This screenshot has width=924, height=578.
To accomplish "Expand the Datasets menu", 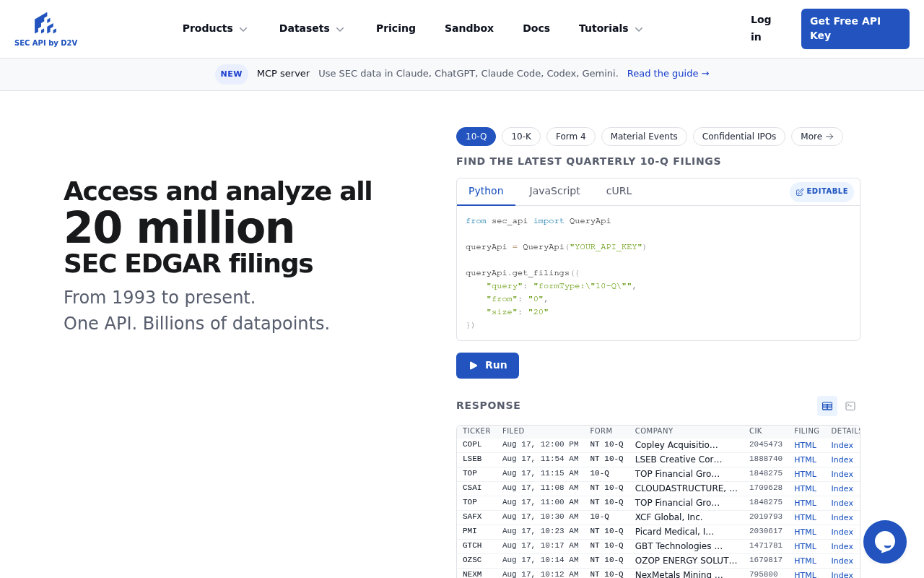I will (x=312, y=28).
